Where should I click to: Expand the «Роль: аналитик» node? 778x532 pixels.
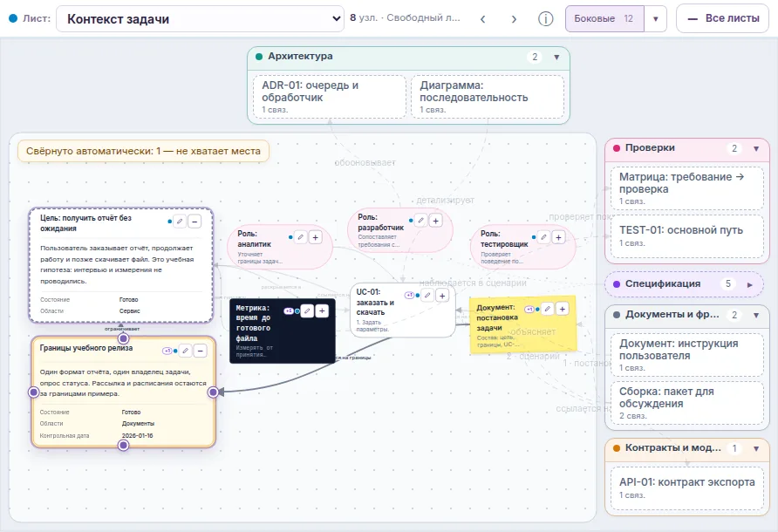pyautogui.click(x=316, y=237)
